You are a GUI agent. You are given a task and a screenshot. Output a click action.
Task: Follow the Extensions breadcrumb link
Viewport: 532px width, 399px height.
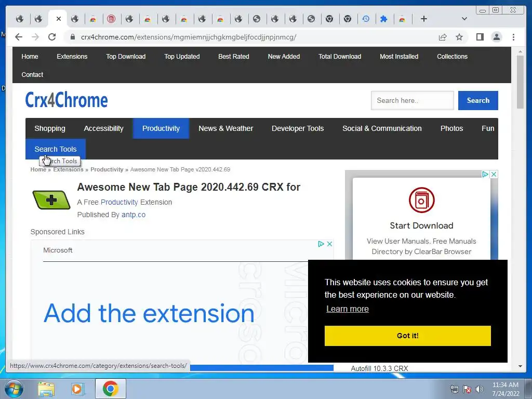(68, 169)
